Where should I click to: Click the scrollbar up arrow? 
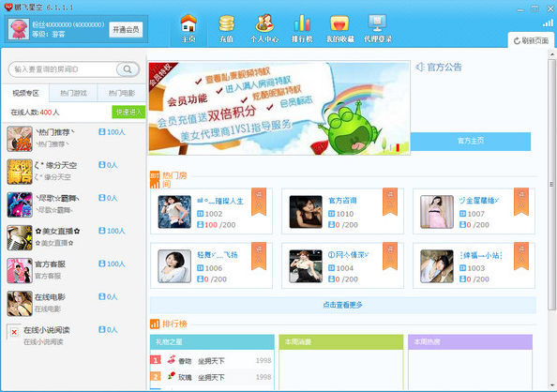coord(551,54)
